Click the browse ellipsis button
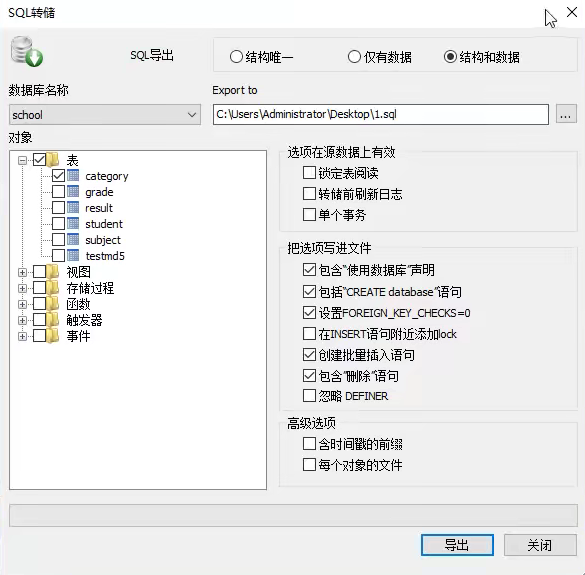585x575 pixels. [x=566, y=114]
